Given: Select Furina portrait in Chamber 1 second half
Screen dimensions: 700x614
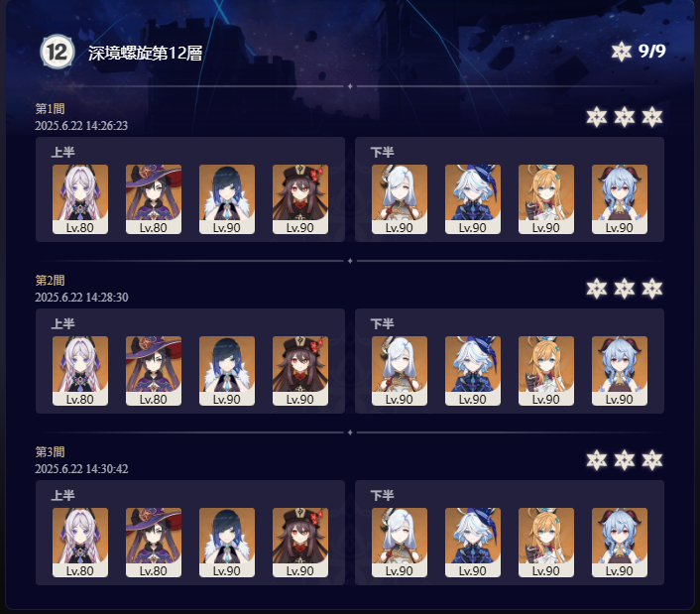Looking at the screenshot, I should (473, 199).
